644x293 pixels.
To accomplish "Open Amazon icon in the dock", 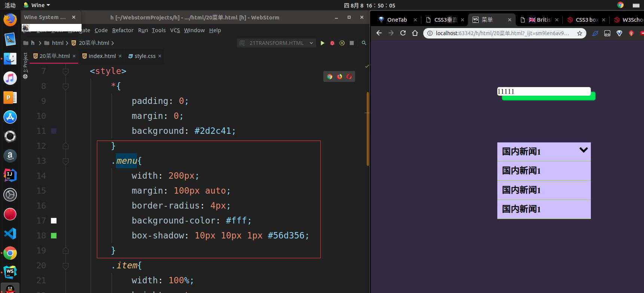I will click(x=10, y=156).
